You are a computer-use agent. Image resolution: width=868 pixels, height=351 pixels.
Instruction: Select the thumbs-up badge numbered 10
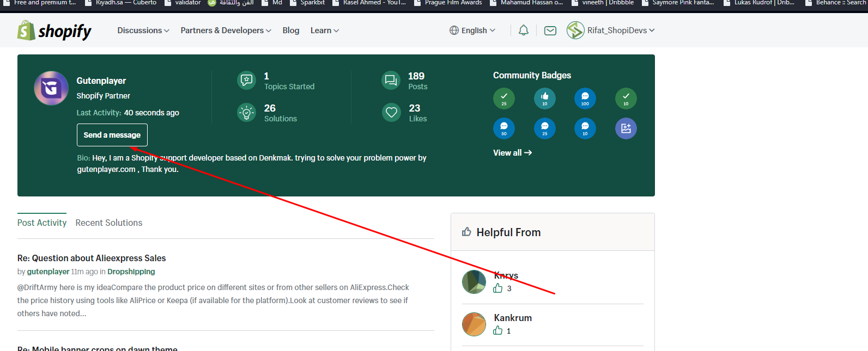[545, 98]
